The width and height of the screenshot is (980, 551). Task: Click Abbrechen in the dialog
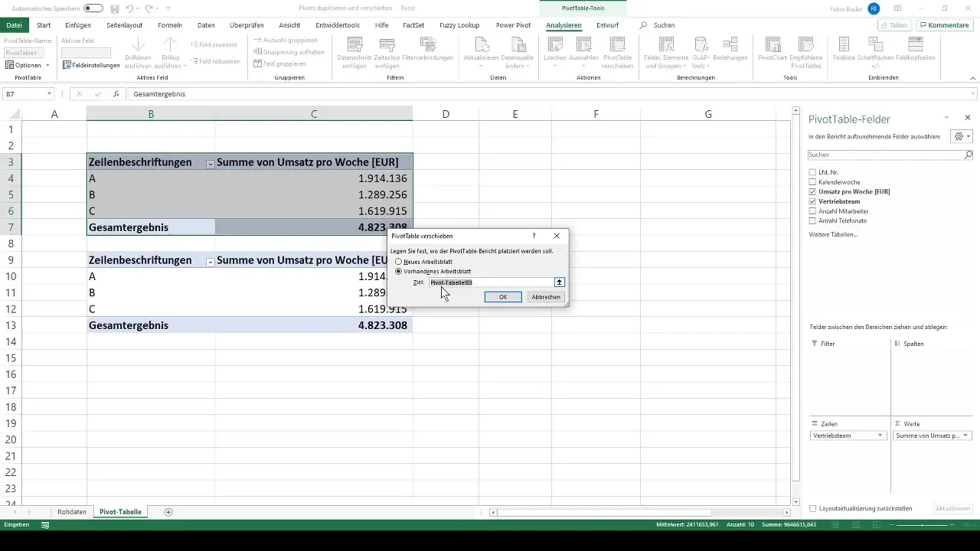click(546, 297)
